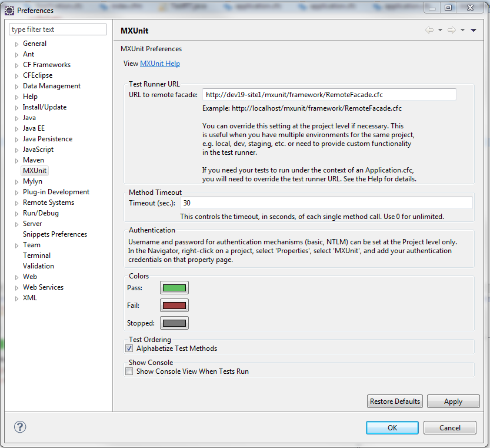The height and width of the screenshot is (448, 490).
Task: Click the forward navigation arrow icon
Action: coord(452,30)
